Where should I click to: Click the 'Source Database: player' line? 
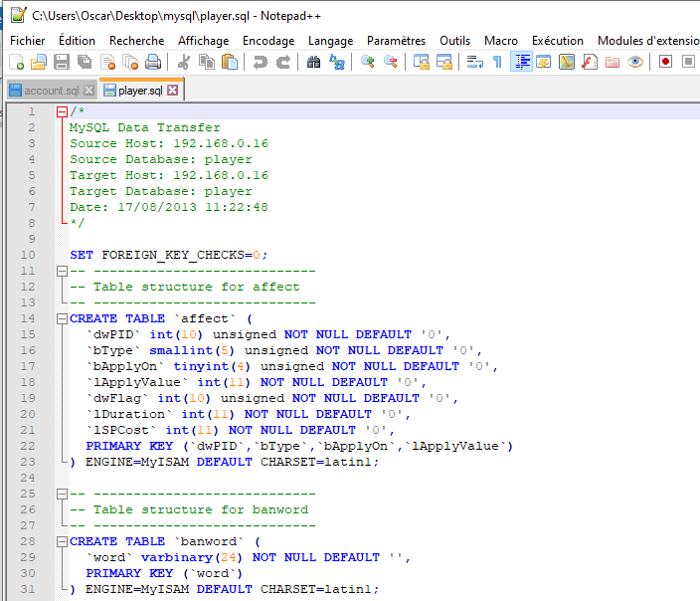[x=161, y=159]
